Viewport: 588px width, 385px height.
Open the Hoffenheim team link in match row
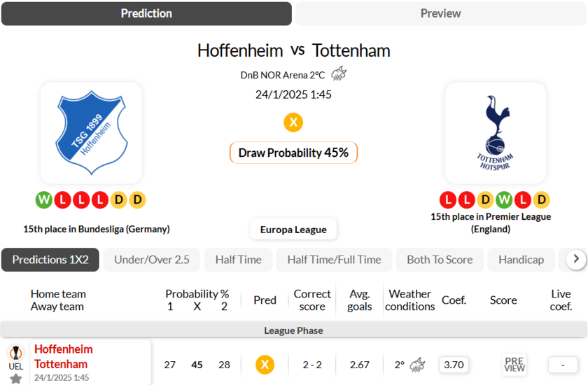coord(64,349)
